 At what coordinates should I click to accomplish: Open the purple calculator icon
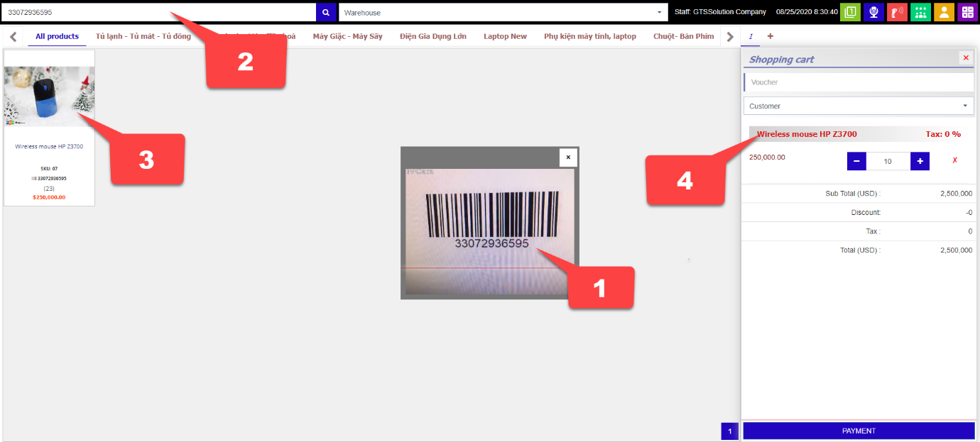coord(967,12)
